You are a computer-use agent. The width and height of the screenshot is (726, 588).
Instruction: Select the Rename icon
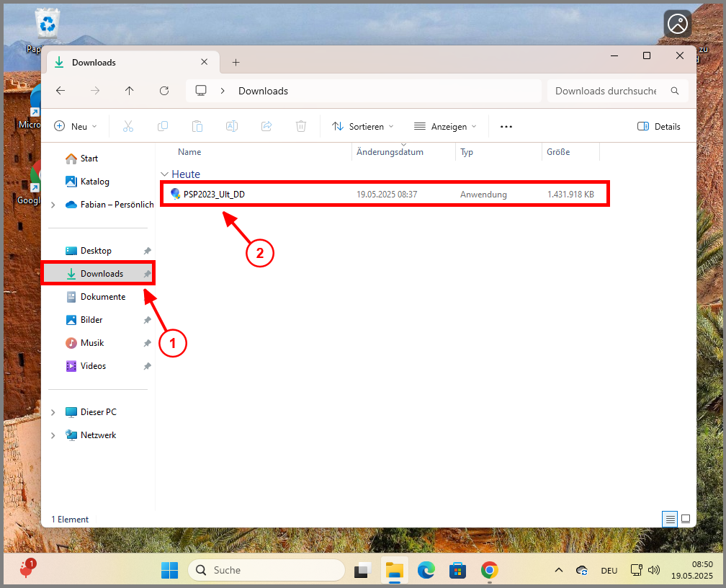tap(232, 126)
